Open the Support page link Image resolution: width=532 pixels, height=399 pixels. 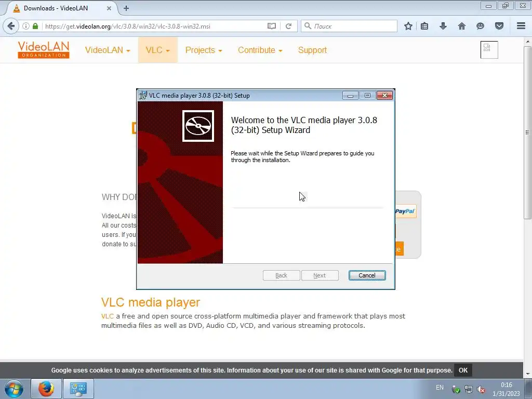click(x=312, y=50)
